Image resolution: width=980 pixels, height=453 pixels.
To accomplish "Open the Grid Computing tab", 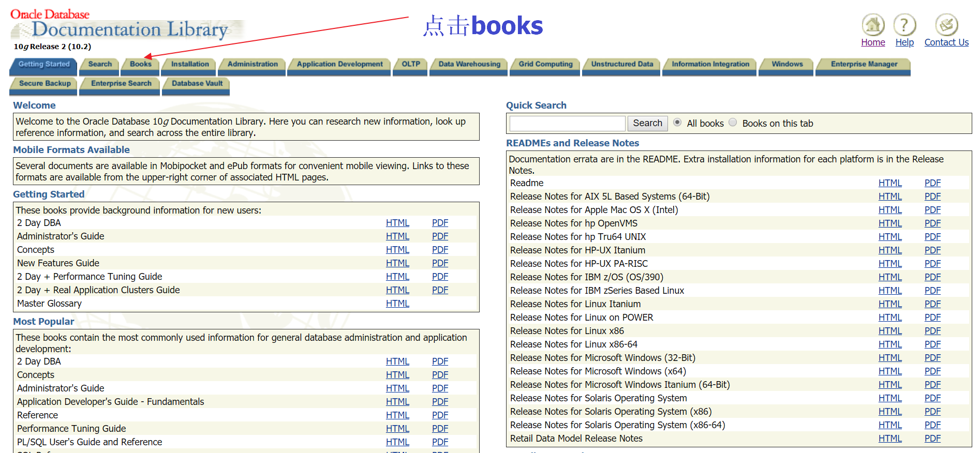I will (545, 66).
